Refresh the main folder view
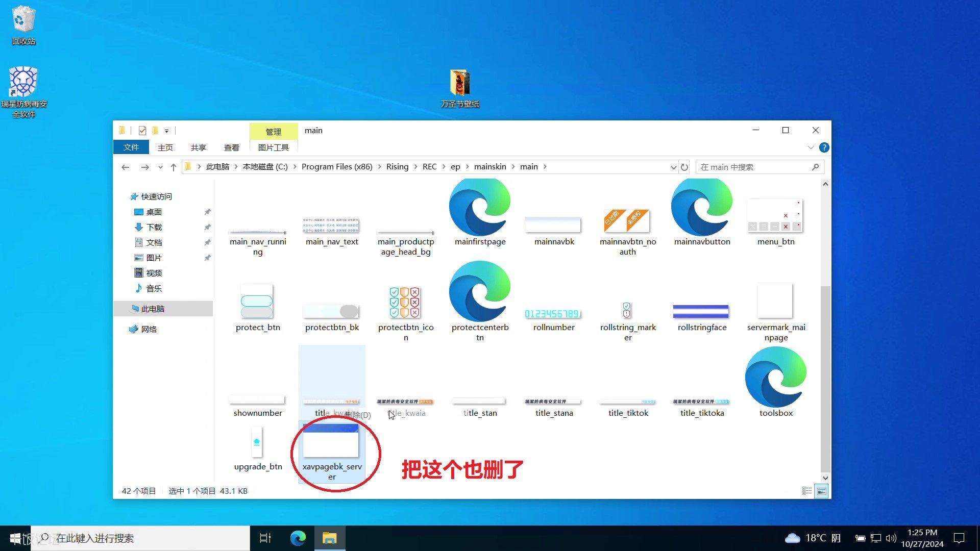The image size is (980, 551). pos(684,167)
